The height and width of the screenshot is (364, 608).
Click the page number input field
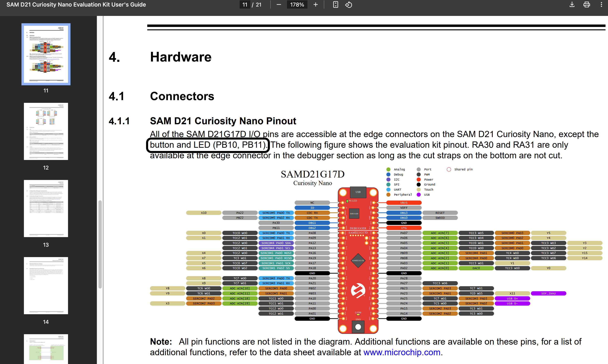[245, 4]
